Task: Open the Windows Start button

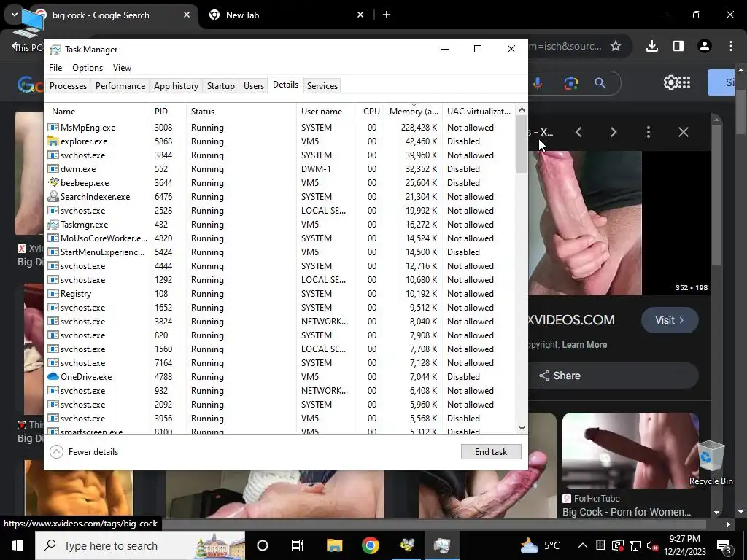Action: pyautogui.click(x=18, y=545)
